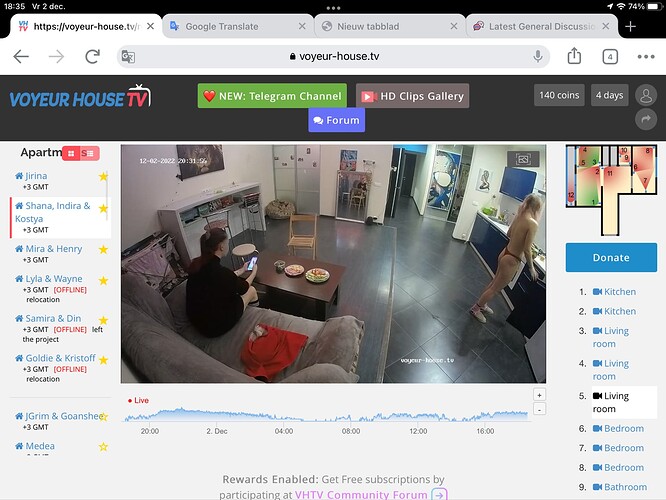666x500 pixels.
Task: Open the browser three-dots menu
Action: (646, 56)
